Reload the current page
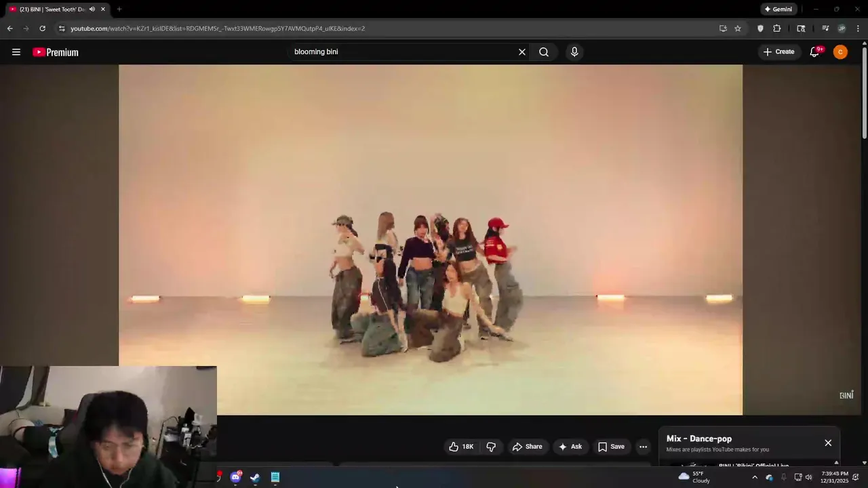Viewport: 868px width, 488px height. tap(42, 28)
